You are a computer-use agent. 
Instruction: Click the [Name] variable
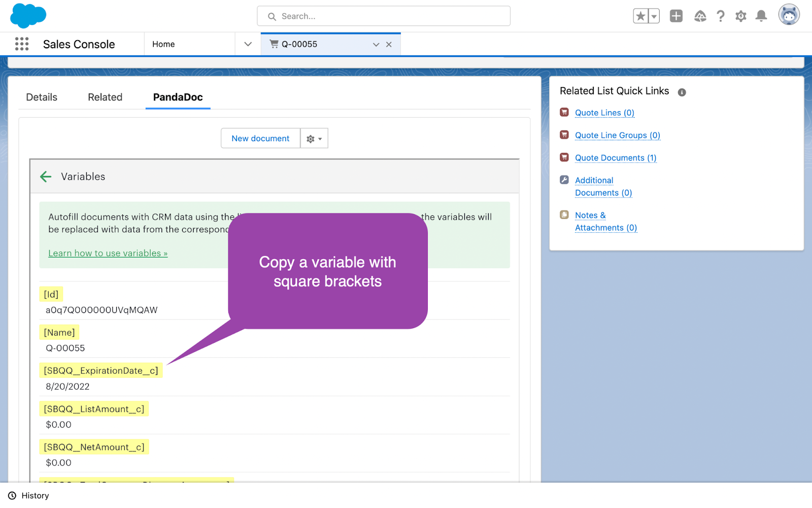[x=59, y=332]
